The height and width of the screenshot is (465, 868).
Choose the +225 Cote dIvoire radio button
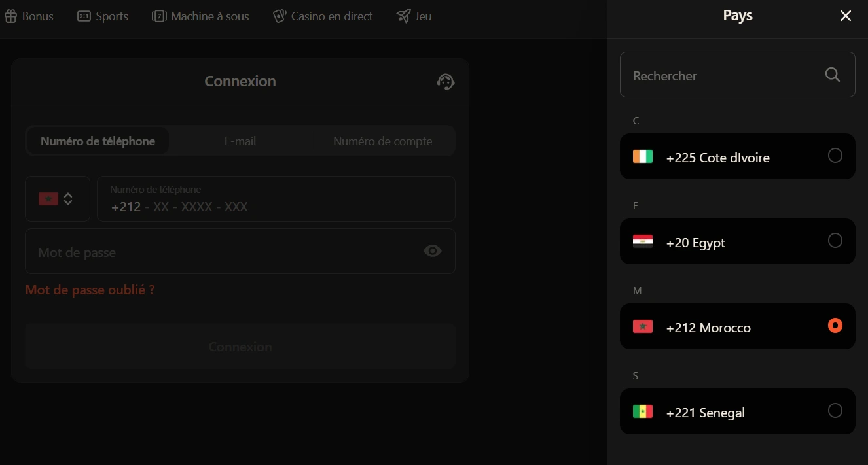pyautogui.click(x=835, y=156)
